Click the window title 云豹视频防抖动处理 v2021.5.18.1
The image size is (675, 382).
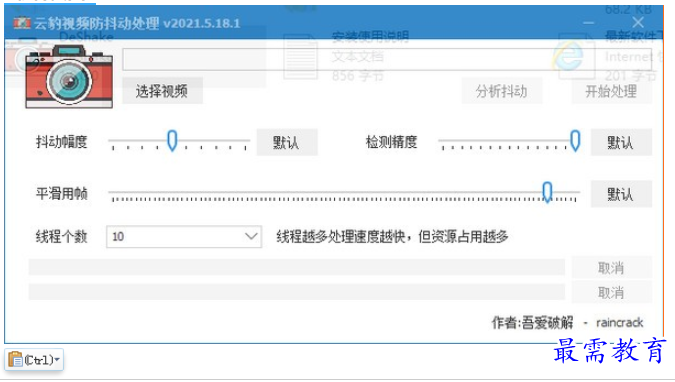(x=137, y=23)
